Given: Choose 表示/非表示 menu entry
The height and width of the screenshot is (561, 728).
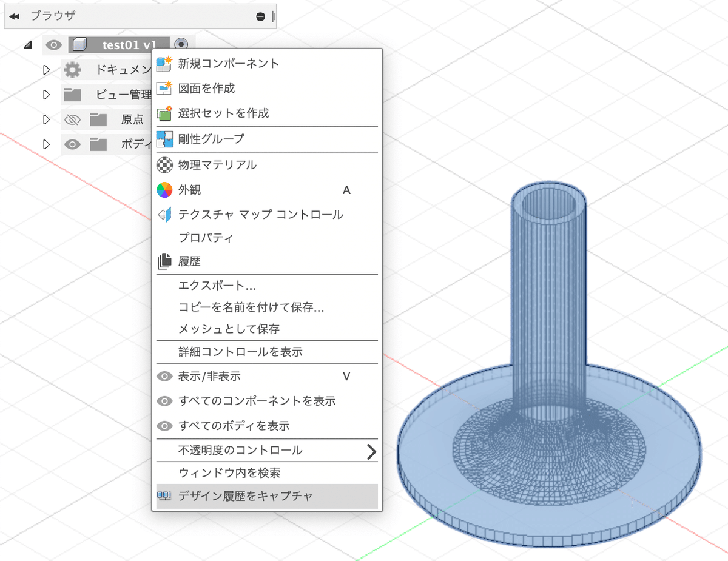Looking at the screenshot, I should pyautogui.click(x=267, y=377).
